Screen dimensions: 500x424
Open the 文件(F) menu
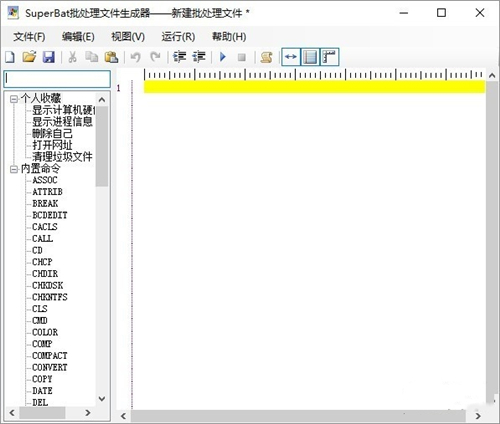[x=29, y=37]
